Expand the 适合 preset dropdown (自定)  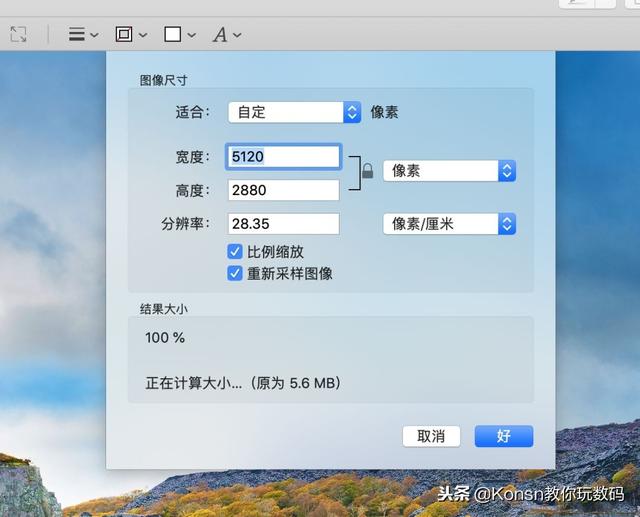pyautogui.click(x=294, y=112)
